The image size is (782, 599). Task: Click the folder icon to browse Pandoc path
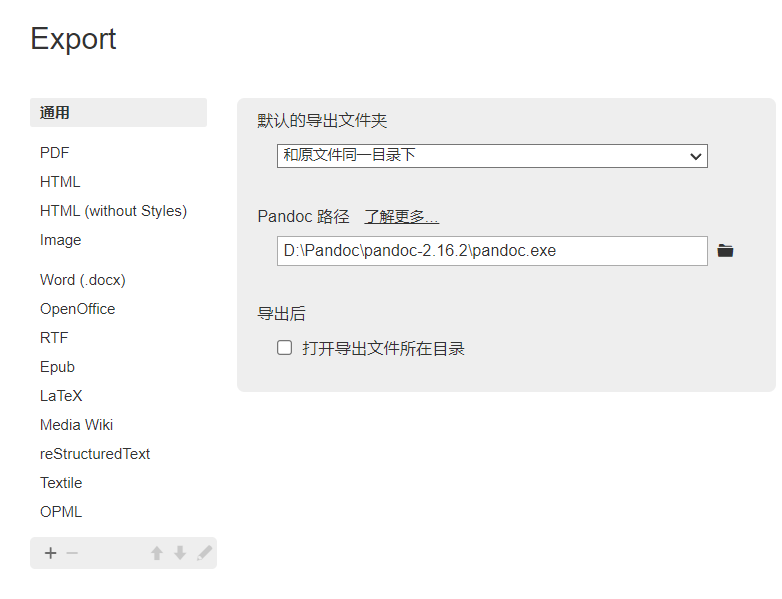coord(726,251)
